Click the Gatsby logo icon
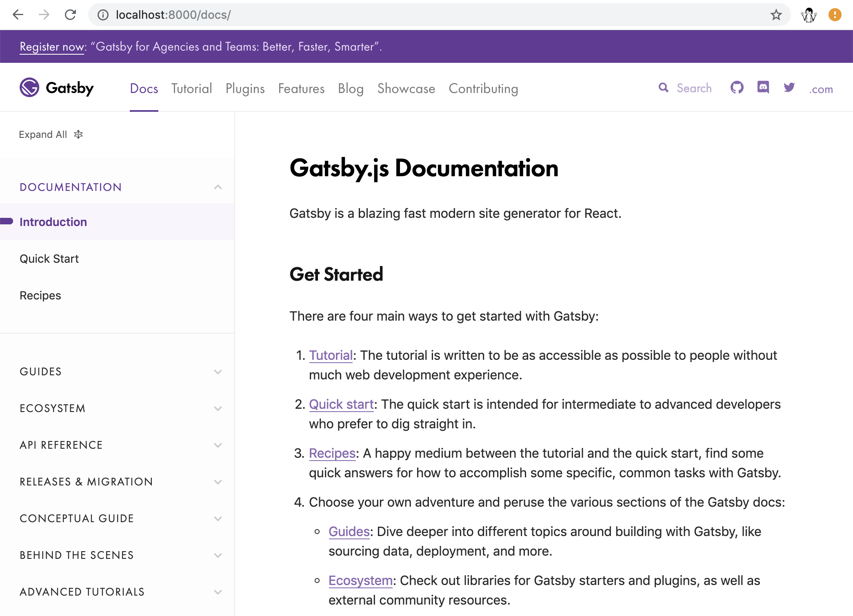Image resolution: width=853 pixels, height=616 pixels. click(x=29, y=88)
